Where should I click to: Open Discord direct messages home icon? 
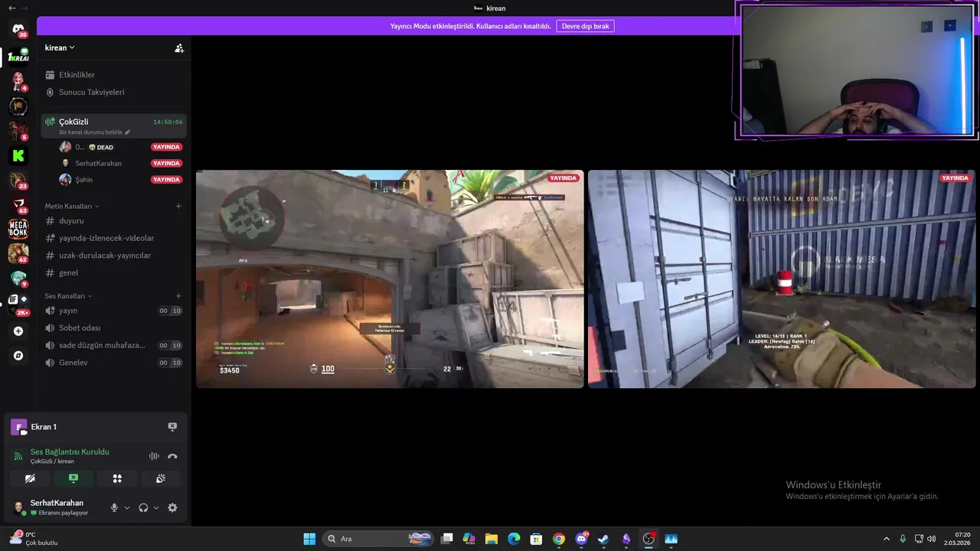pos(18,29)
